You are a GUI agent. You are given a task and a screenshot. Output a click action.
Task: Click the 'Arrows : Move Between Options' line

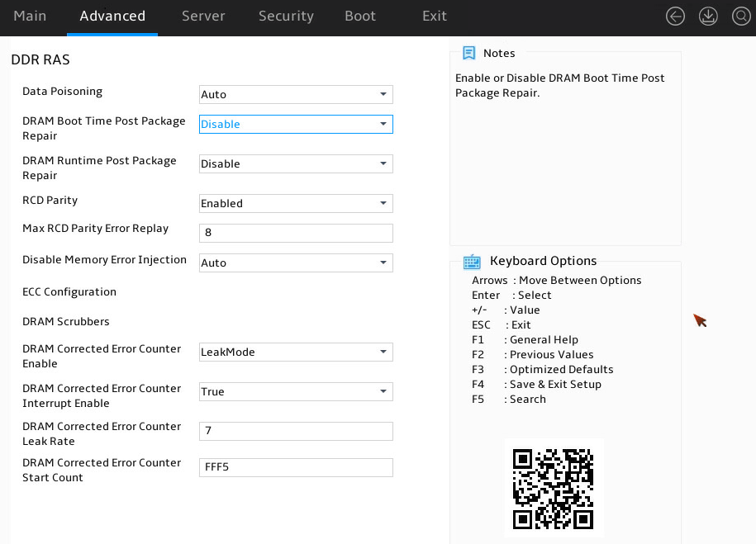pos(556,280)
